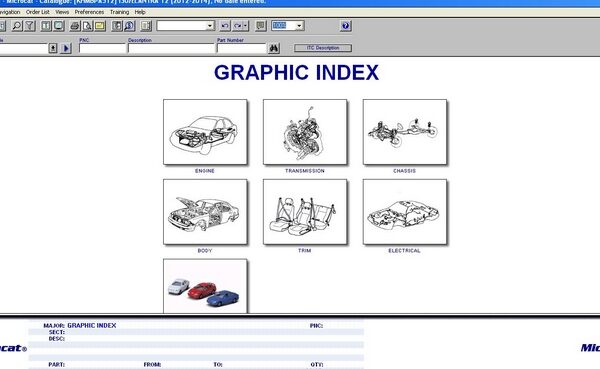
Task: Click GRAPHIC INDEX value in MAJOR row
Action: click(92, 325)
